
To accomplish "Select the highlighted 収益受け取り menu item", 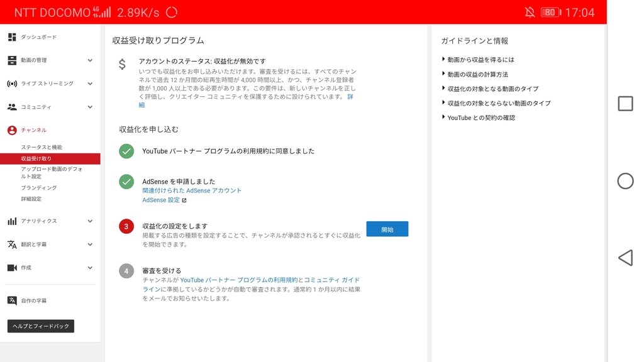I will 50,158.
